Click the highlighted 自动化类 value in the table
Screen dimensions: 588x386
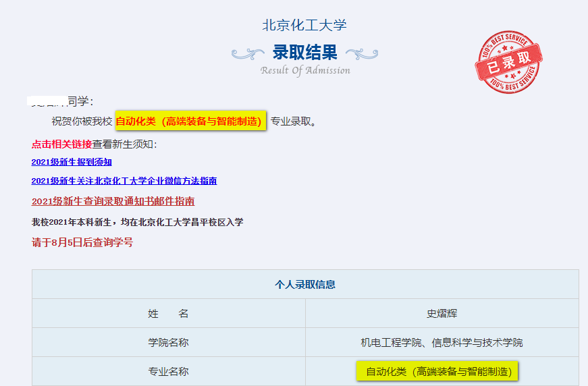(x=437, y=371)
